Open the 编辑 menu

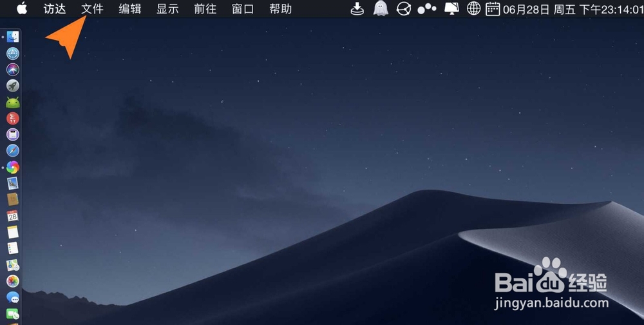pyautogui.click(x=130, y=8)
